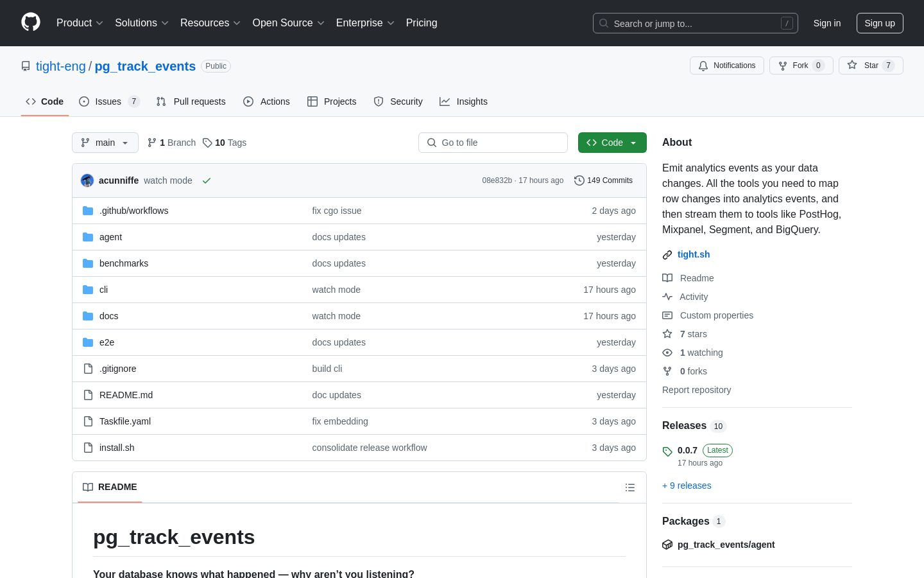Screen dimensions: 924x578
Task: Switch to the Pull requests tab
Action: pos(191,101)
